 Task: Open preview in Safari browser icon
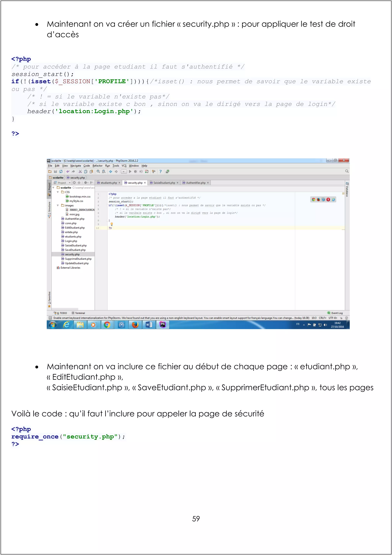(x=323, y=200)
